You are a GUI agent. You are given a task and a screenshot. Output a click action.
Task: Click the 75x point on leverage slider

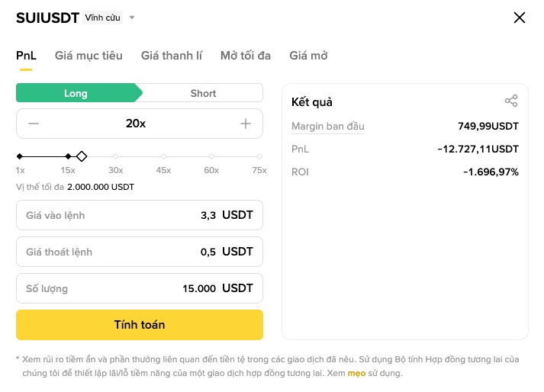tap(259, 156)
